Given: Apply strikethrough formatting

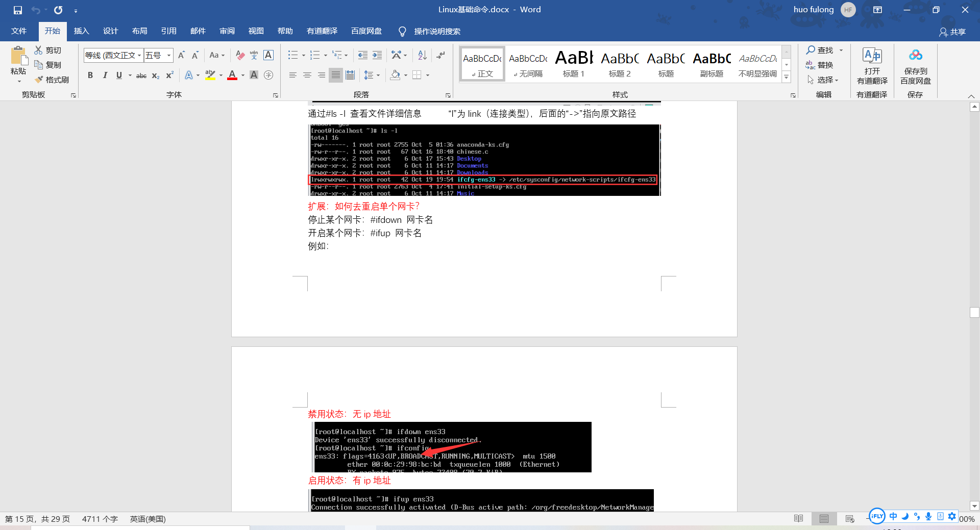Looking at the screenshot, I should tap(141, 75).
